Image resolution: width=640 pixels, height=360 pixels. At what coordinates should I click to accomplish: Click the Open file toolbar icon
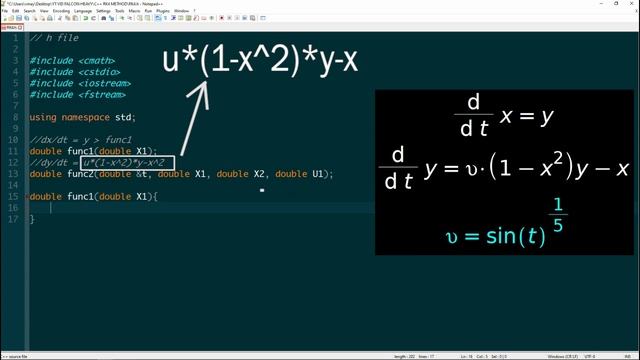coord(11,18)
